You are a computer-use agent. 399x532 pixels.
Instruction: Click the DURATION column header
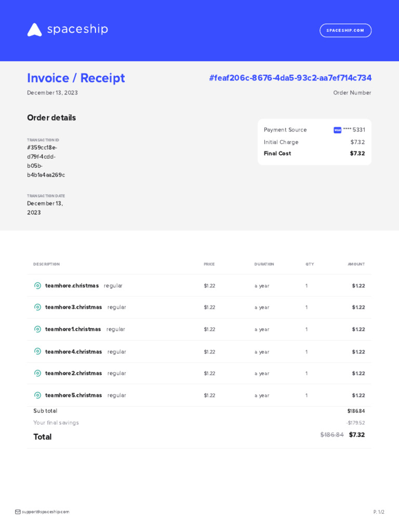pyautogui.click(x=264, y=264)
